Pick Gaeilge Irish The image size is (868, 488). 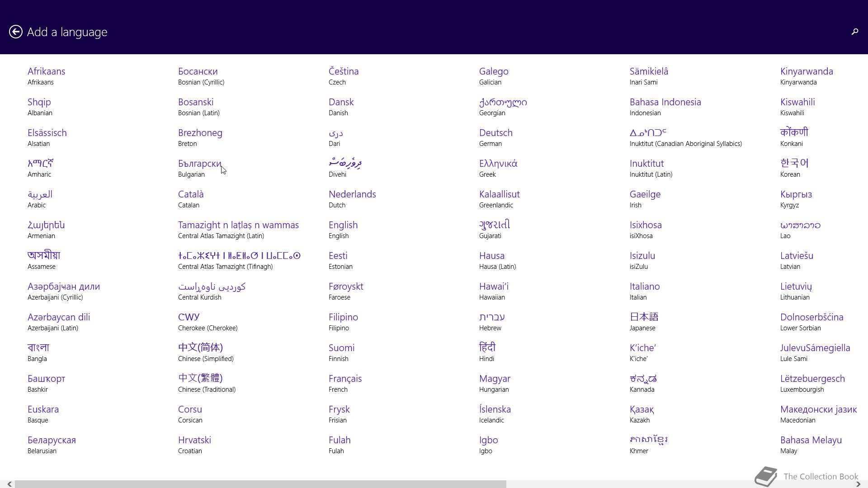[645, 199]
